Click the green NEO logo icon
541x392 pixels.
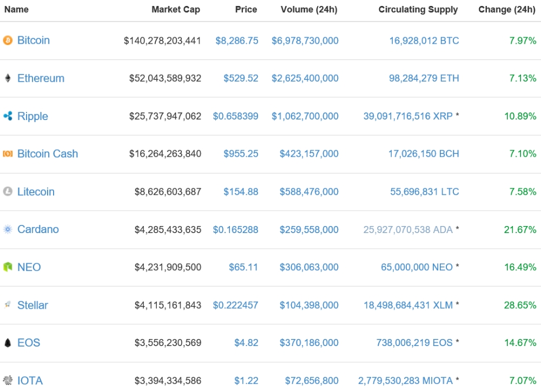pos(8,267)
